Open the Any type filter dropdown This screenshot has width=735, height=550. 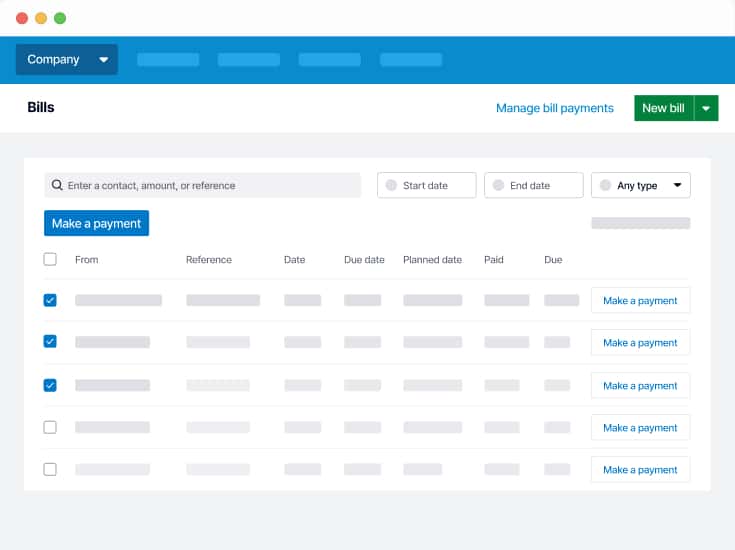coord(641,185)
